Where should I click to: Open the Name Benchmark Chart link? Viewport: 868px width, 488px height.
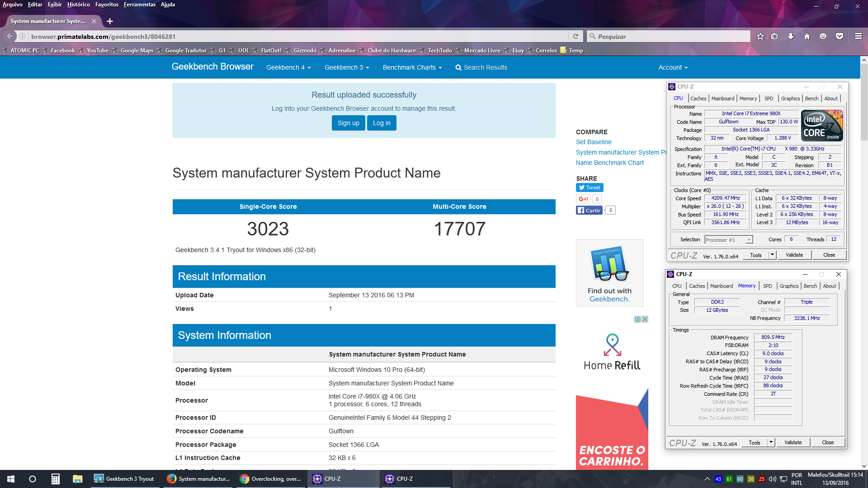[609, 163]
